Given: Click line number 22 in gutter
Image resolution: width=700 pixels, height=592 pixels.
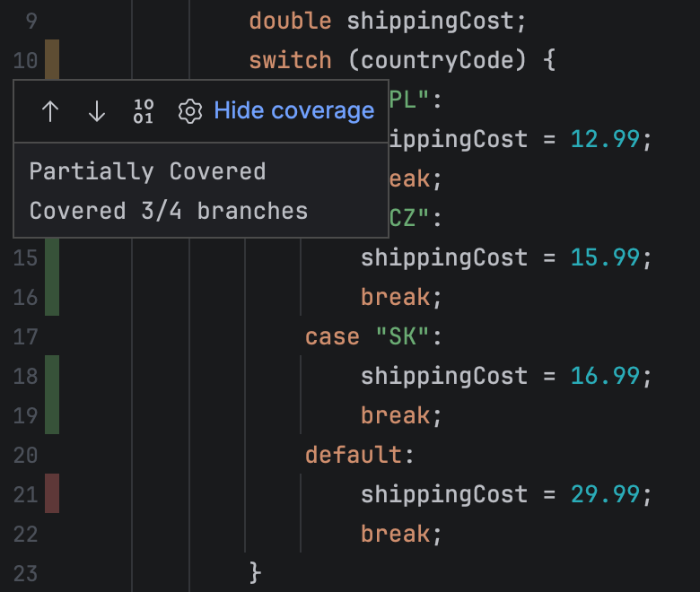Looking at the screenshot, I should click(25, 534).
